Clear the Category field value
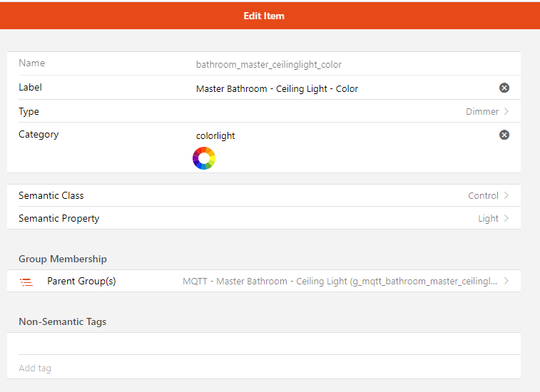The height and width of the screenshot is (392, 540). click(x=504, y=135)
